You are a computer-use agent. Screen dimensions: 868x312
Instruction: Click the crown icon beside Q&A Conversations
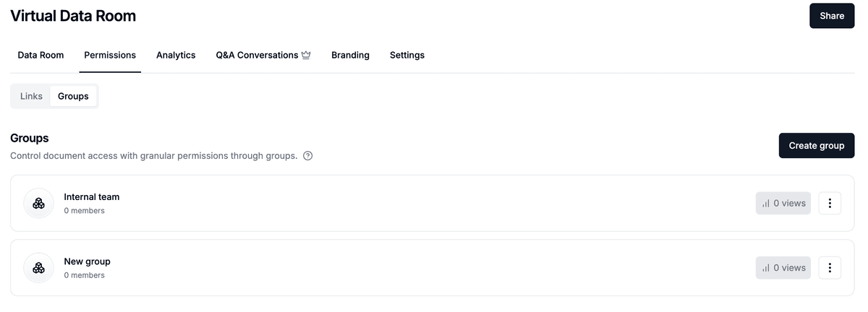coord(306,55)
